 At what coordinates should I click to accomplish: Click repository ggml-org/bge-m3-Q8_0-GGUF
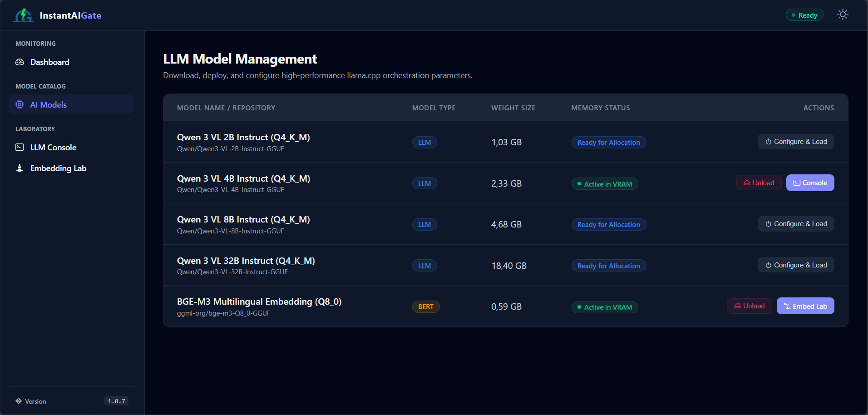click(x=223, y=313)
